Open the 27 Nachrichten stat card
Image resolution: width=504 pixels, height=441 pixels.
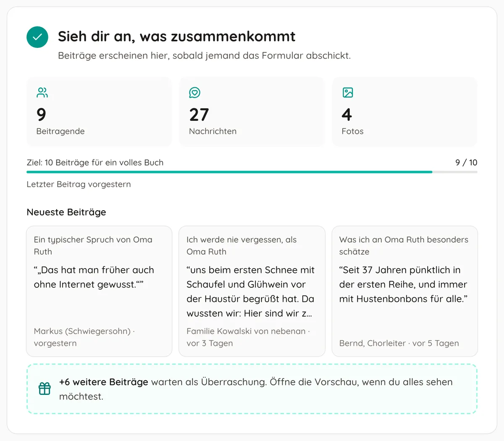click(x=252, y=112)
